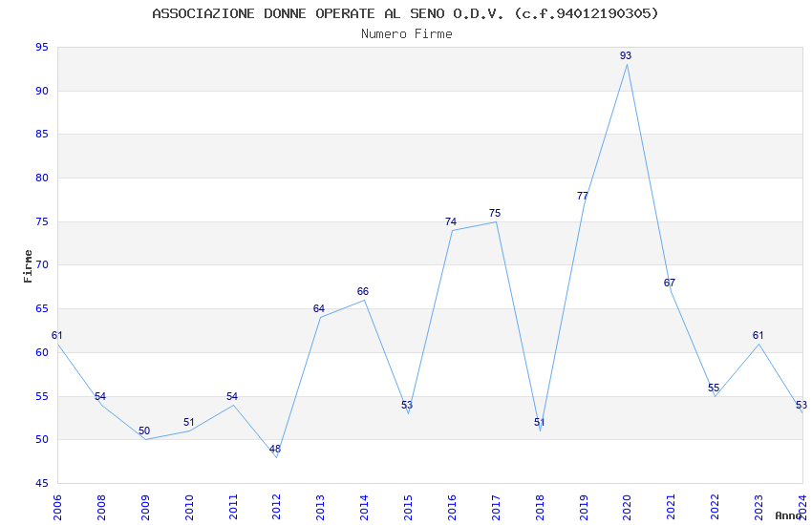Click the x-axis year 2020

(627, 507)
